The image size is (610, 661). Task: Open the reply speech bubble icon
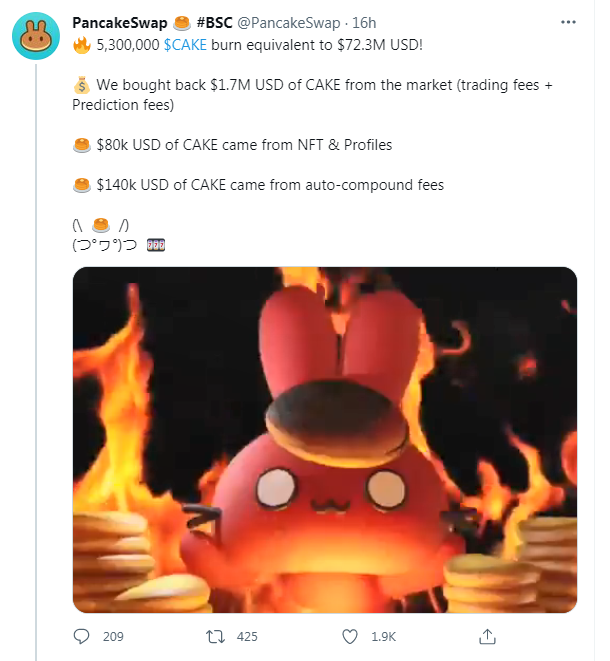[81, 636]
